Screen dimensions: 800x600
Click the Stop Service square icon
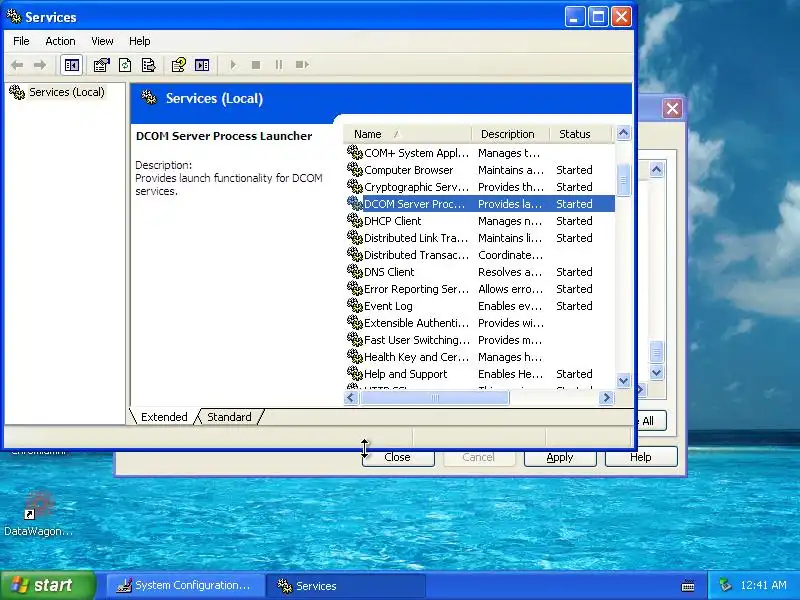[x=256, y=65]
